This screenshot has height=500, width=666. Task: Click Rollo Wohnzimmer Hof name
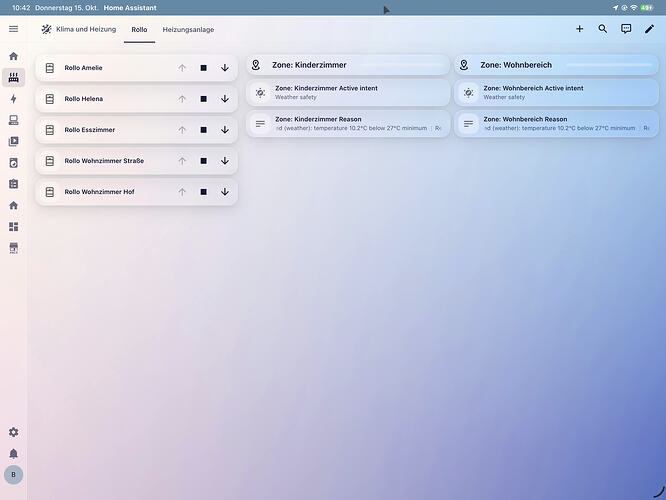point(99,192)
